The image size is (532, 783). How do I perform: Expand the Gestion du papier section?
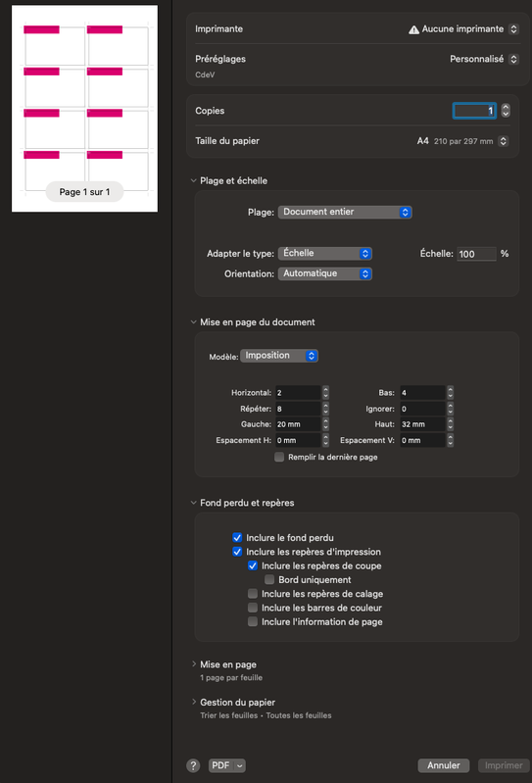point(194,702)
